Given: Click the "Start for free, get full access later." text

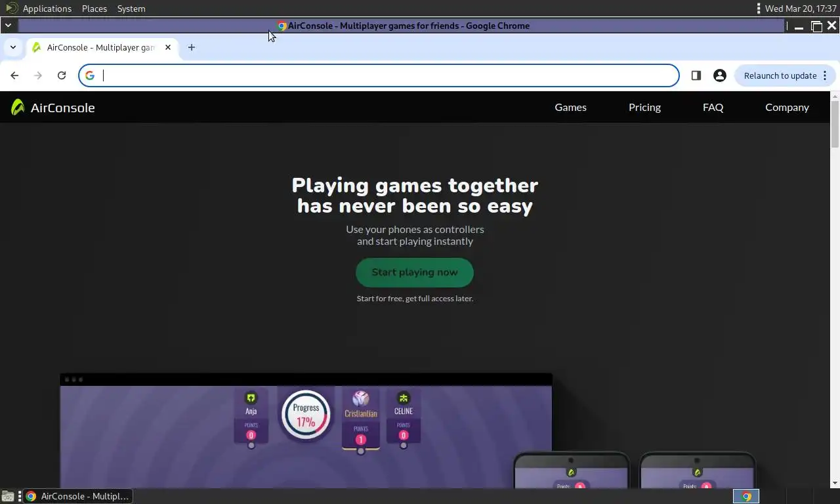Looking at the screenshot, I should pyautogui.click(x=415, y=299).
